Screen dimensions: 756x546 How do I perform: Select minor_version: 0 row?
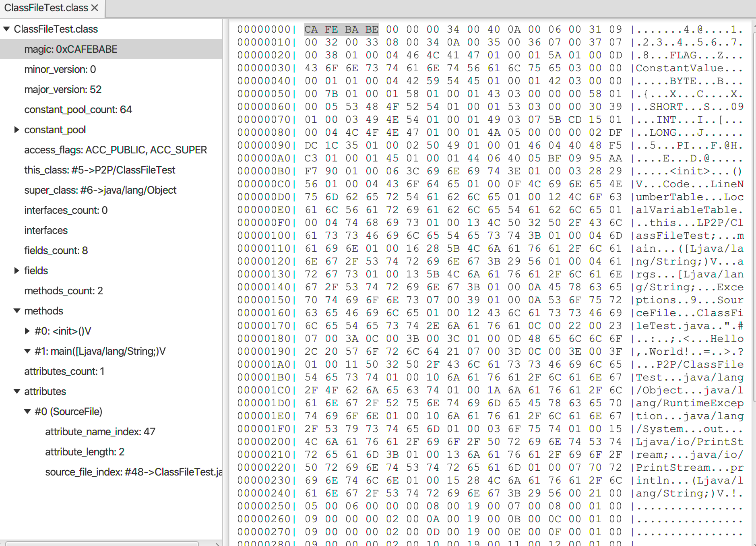pos(111,69)
